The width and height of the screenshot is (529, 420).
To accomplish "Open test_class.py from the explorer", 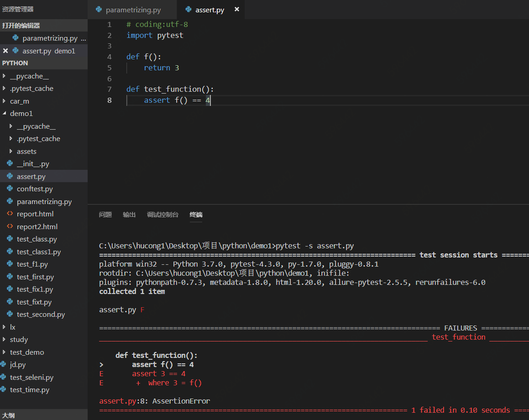I will pyautogui.click(x=37, y=239).
